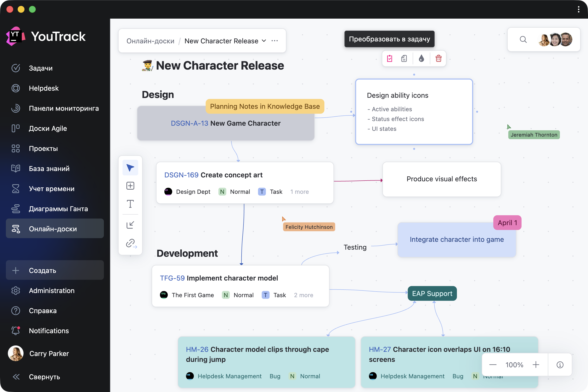Zoom in with the plus button
Image resolution: width=588 pixels, height=392 pixels.
tap(536, 365)
